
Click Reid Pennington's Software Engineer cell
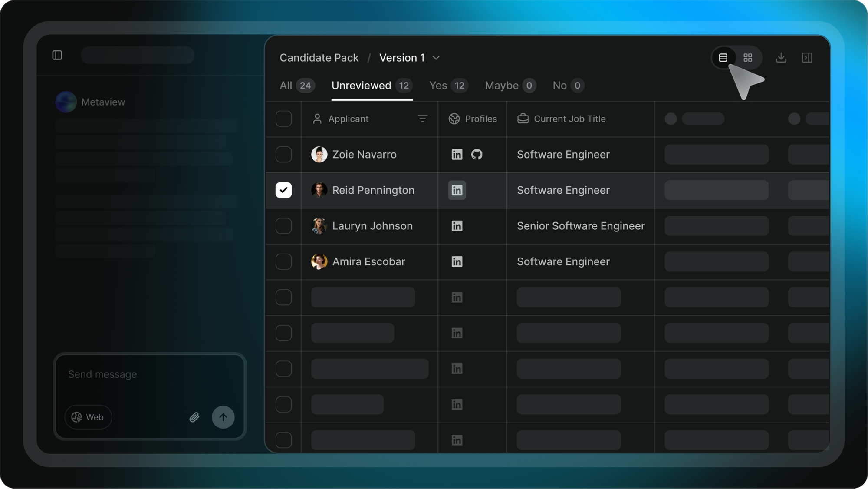[x=581, y=190]
